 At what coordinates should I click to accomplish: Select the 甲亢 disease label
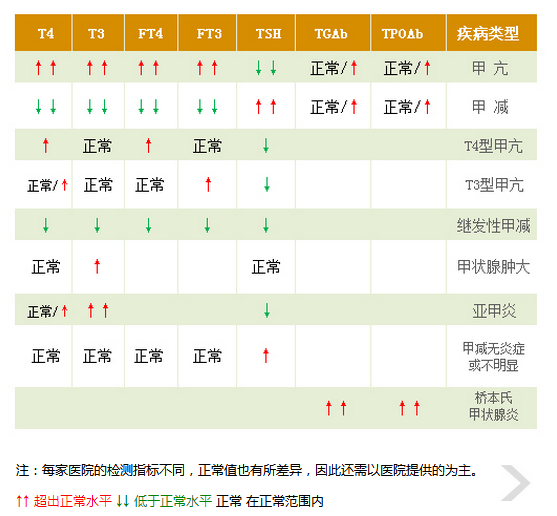tap(490, 68)
